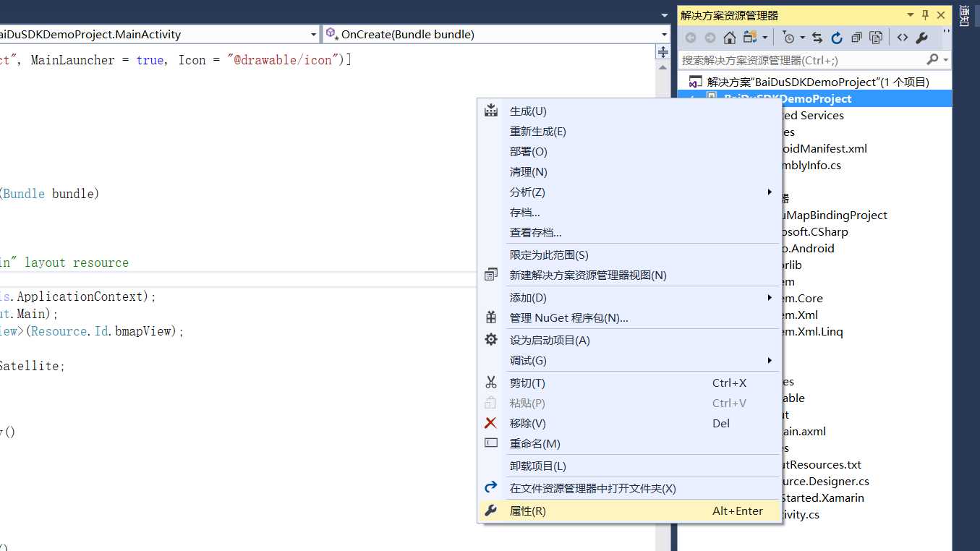Click the Solution Explorer search input field
This screenshot has height=551, width=980.
coord(801,60)
